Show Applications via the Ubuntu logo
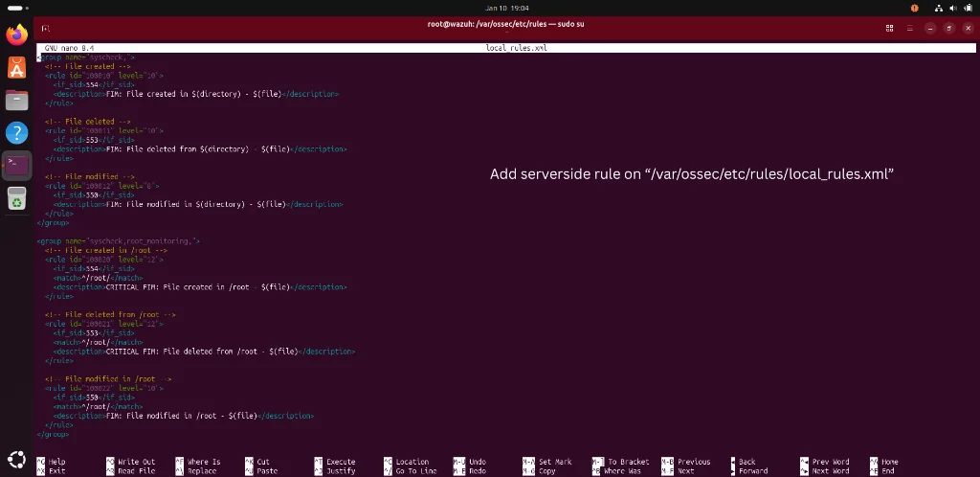This screenshot has width=980, height=477. click(x=17, y=461)
